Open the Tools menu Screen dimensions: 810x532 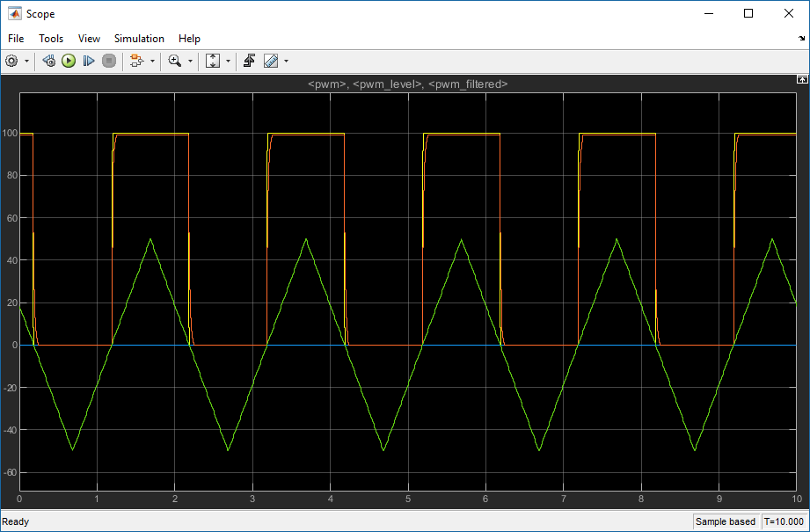coord(51,39)
